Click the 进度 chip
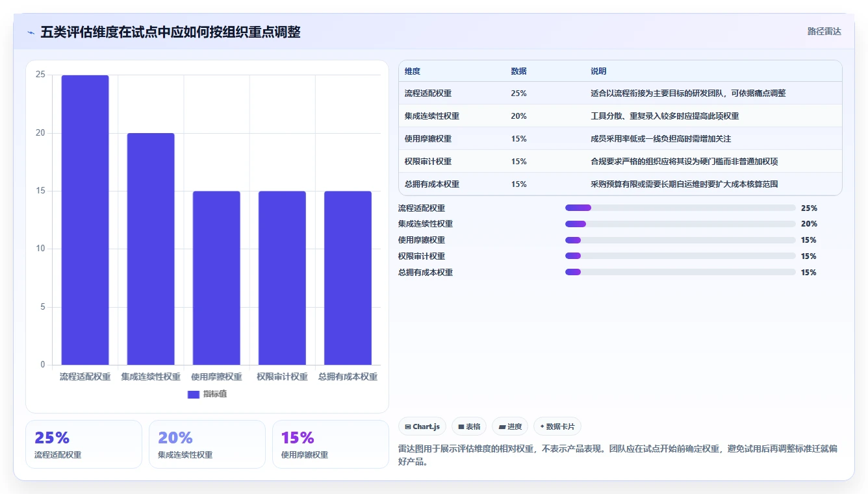The width and height of the screenshot is (868, 494). (510, 426)
